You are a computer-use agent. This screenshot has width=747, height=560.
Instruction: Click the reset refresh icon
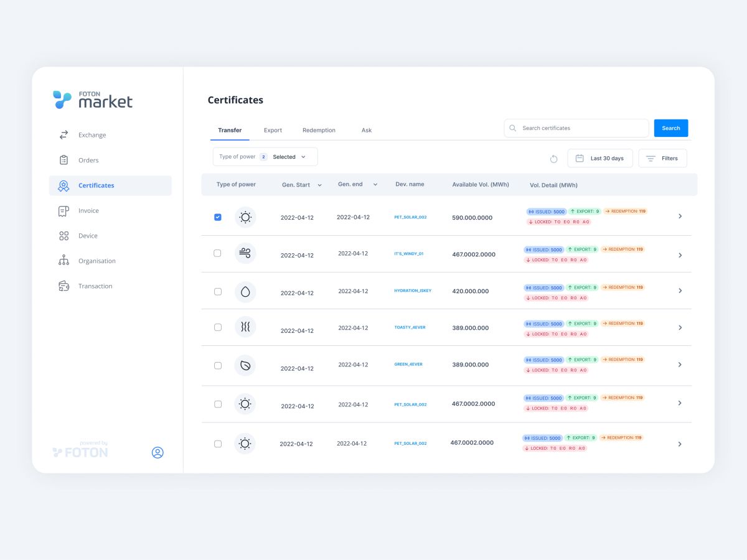click(553, 159)
